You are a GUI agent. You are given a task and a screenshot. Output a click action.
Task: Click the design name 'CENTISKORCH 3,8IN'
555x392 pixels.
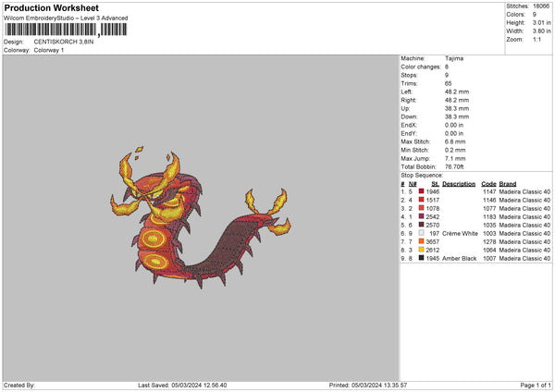[64, 42]
